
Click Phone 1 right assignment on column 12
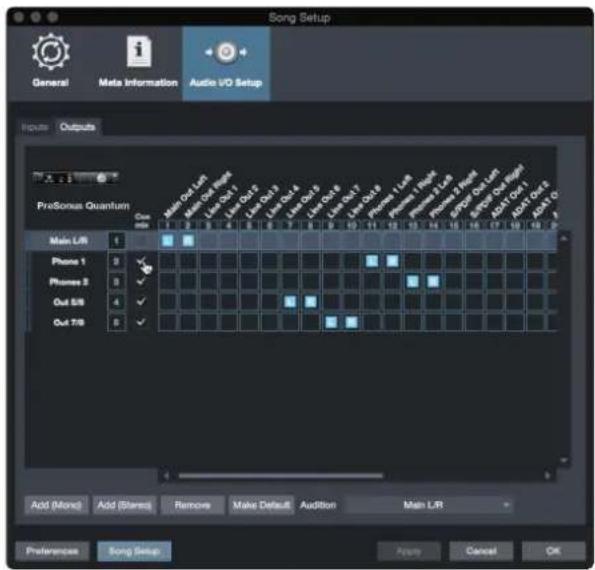tap(392, 261)
